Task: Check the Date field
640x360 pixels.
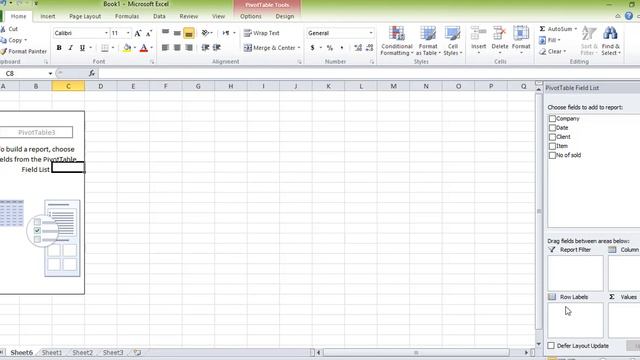Action: tap(552, 128)
